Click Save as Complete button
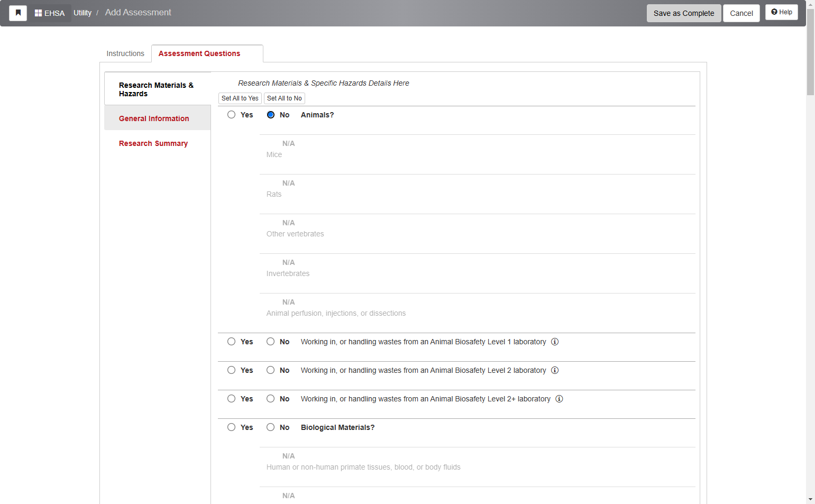 [684, 13]
